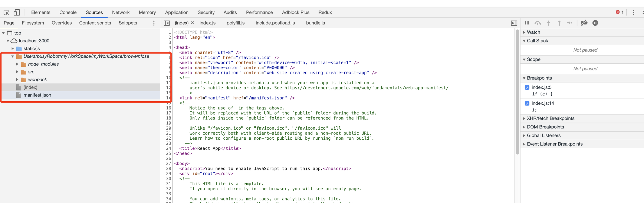This screenshot has width=644, height=203.
Task: Switch to the Console panel
Action: [x=68, y=12]
